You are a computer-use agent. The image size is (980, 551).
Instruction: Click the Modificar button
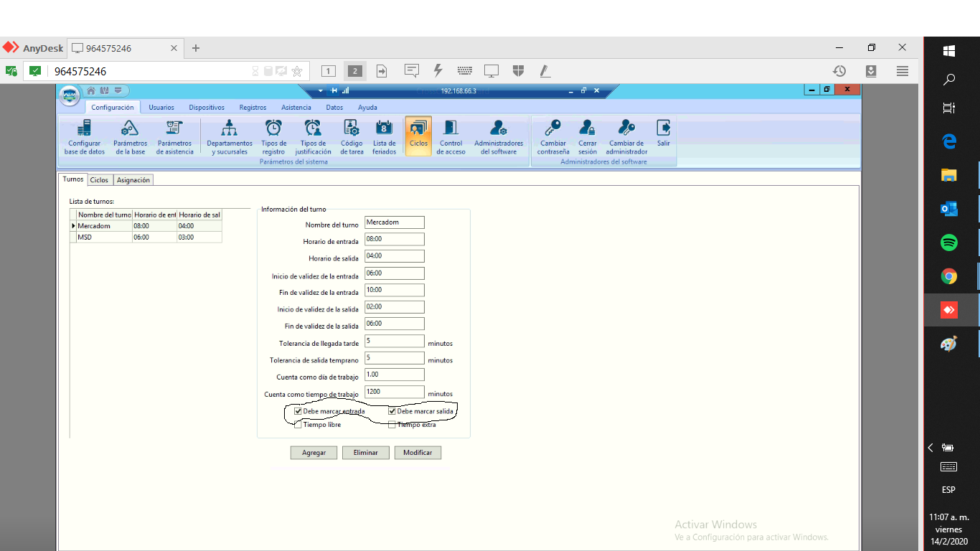[418, 453]
